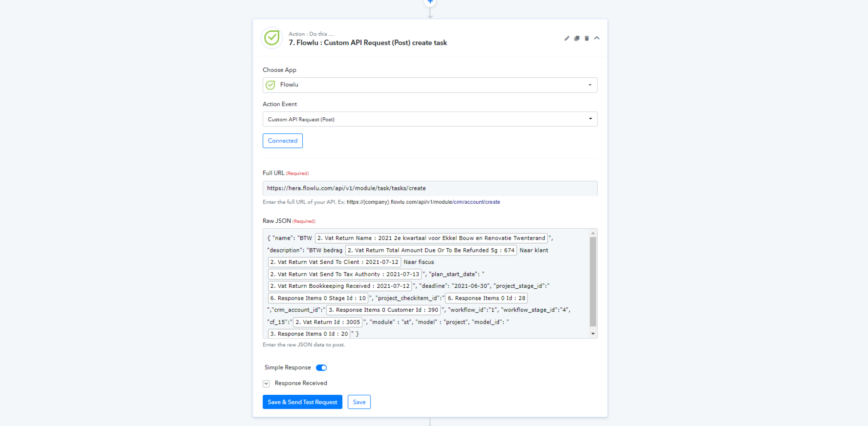Select the Total Amount Due Or To Be Refunded tag
The width and height of the screenshot is (868, 426).
click(431, 250)
